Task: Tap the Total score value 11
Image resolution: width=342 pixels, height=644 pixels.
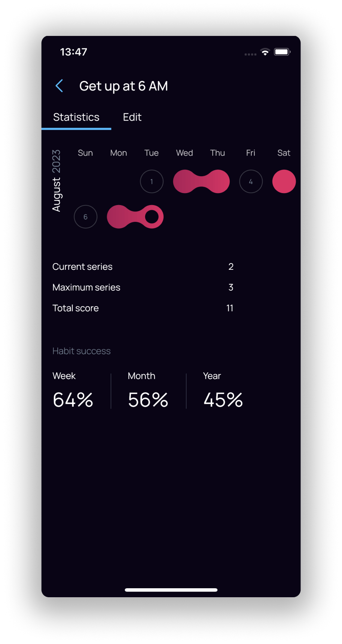Action: pos(230,308)
